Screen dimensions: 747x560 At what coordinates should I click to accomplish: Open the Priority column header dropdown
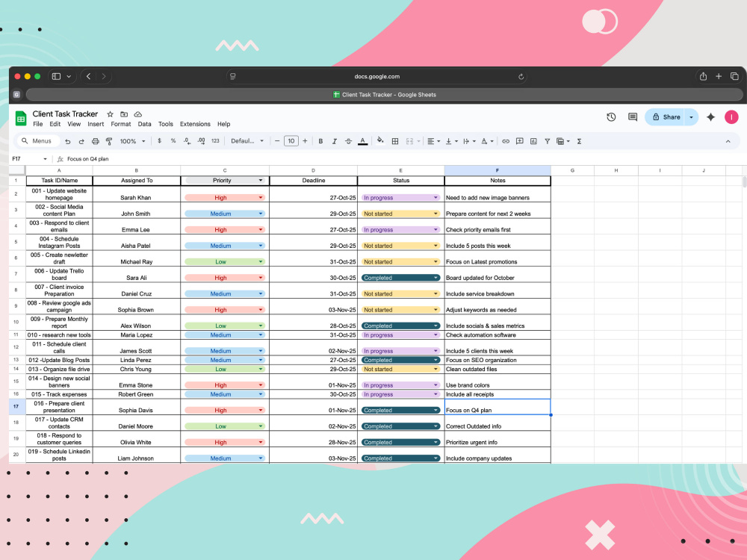click(x=261, y=181)
